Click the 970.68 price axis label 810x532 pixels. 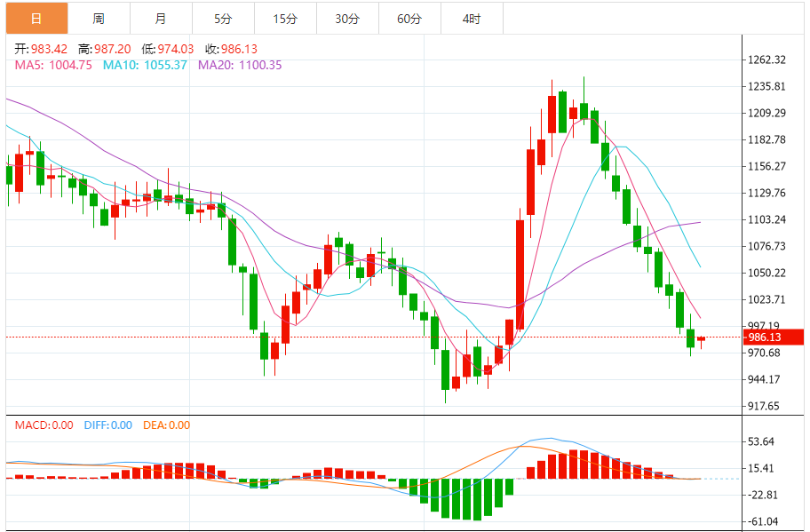pyautogui.click(x=764, y=353)
